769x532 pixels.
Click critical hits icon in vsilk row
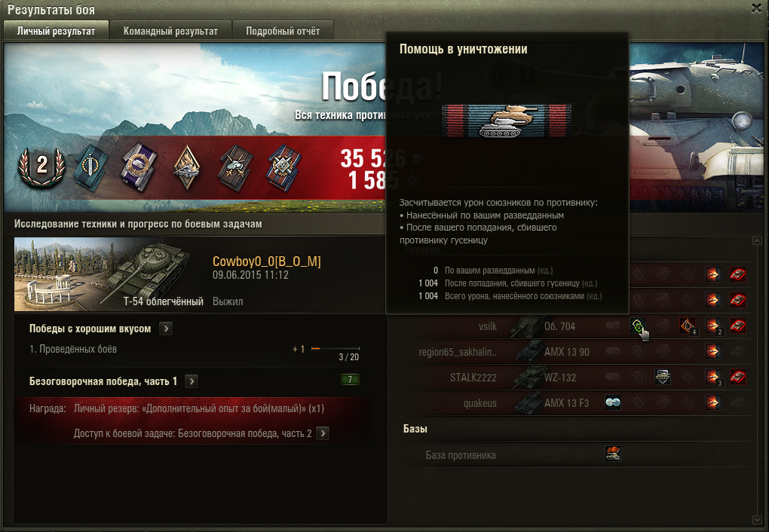[688, 326]
